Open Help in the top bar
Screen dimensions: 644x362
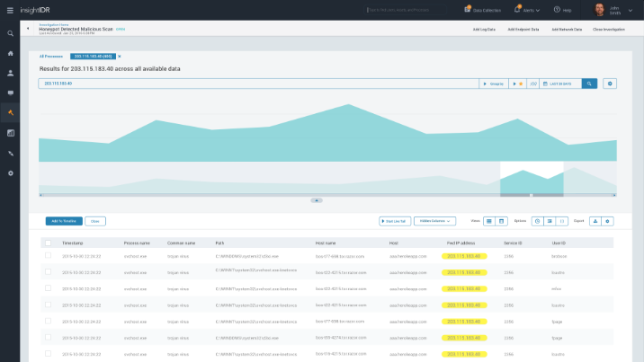[x=563, y=10]
